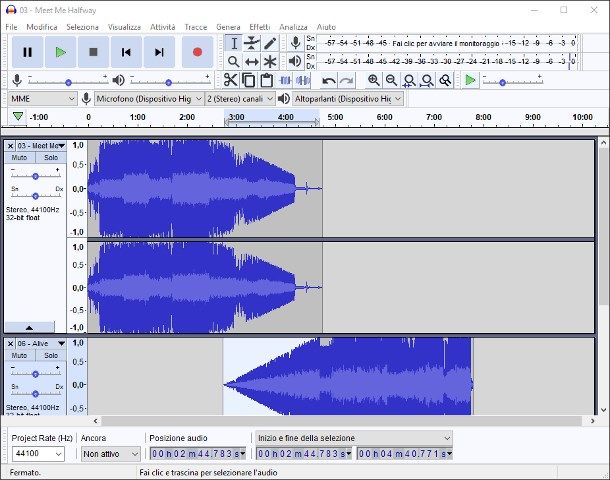Mute the 03 - Meet Me track
This screenshot has height=480, width=610.
tap(19, 158)
